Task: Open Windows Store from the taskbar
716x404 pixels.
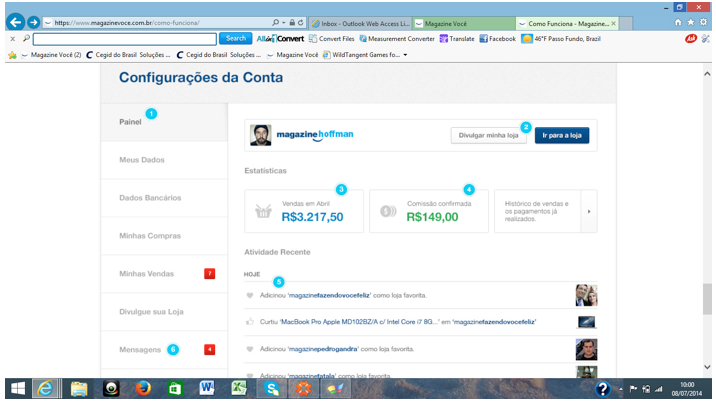Action: point(175,388)
